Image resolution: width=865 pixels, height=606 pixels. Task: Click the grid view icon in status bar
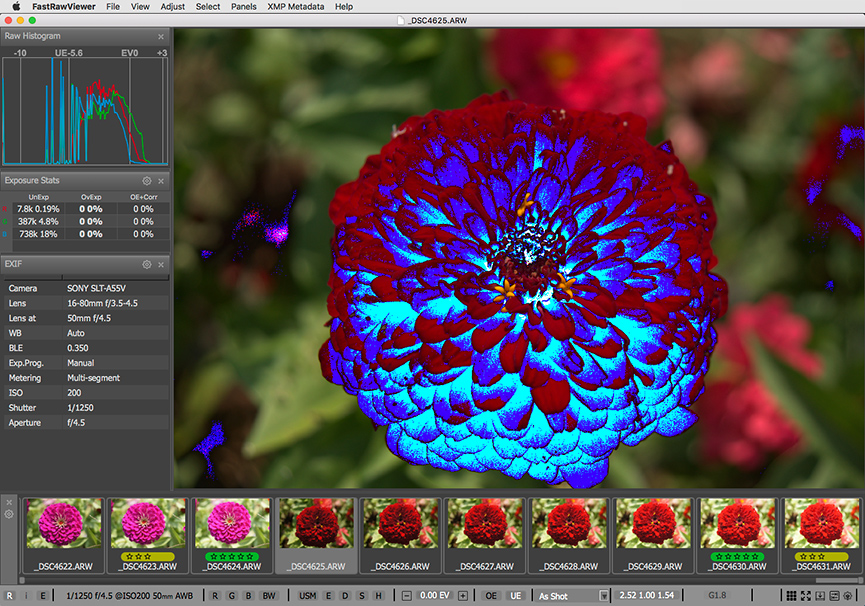click(x=791, y=596)
